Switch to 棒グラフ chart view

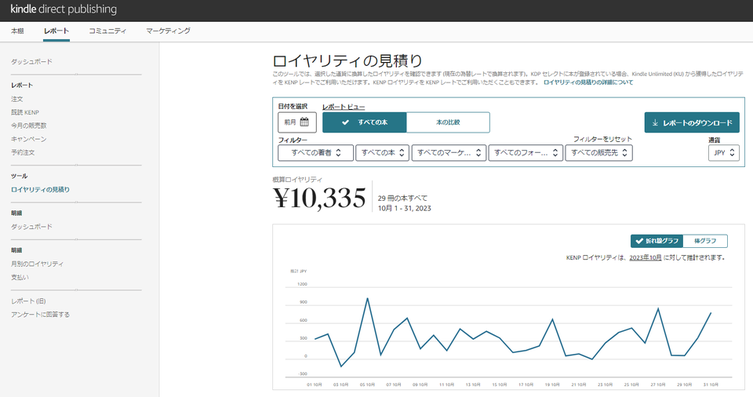tap(705, 241)
